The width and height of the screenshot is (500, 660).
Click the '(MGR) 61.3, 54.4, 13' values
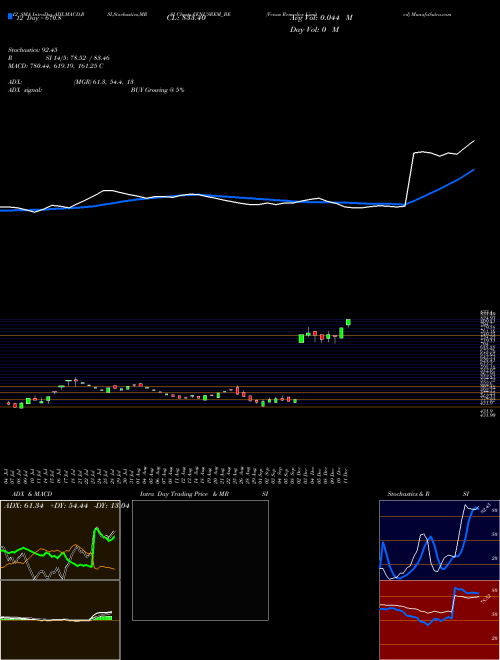tap(104, 82)
